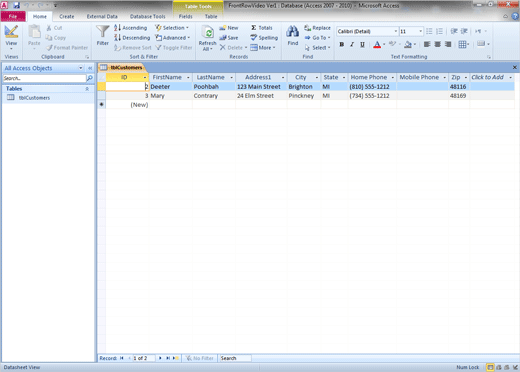Click the magnifier icon in navigation search
This screenshot has width=520, height=372.
coord(90,78)
